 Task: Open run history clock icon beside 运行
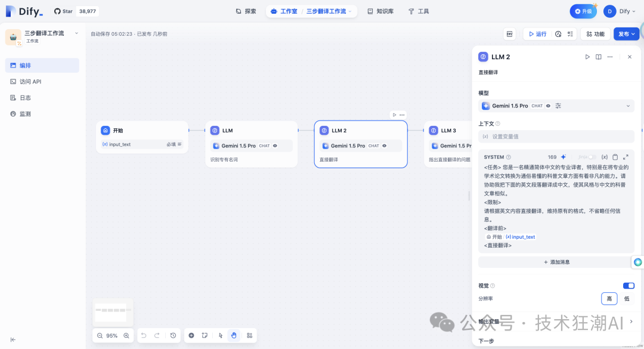tap(558, 34)
